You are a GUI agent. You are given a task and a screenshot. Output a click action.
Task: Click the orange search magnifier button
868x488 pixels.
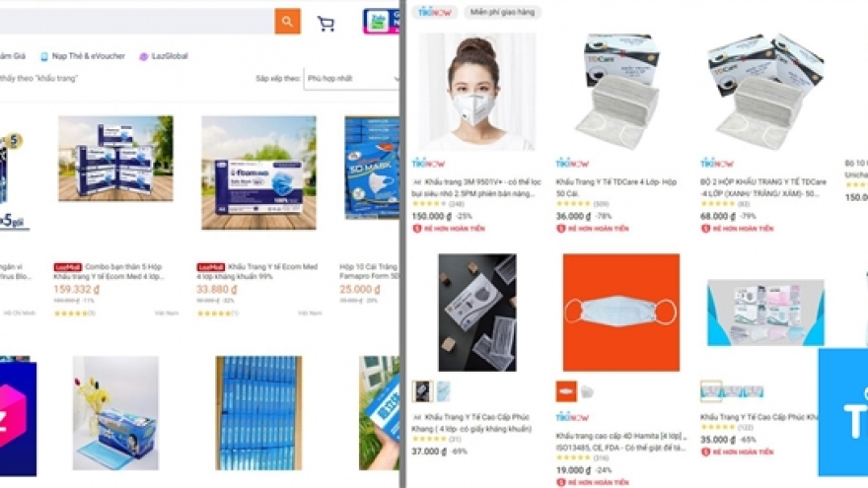[x=287, y=21]
